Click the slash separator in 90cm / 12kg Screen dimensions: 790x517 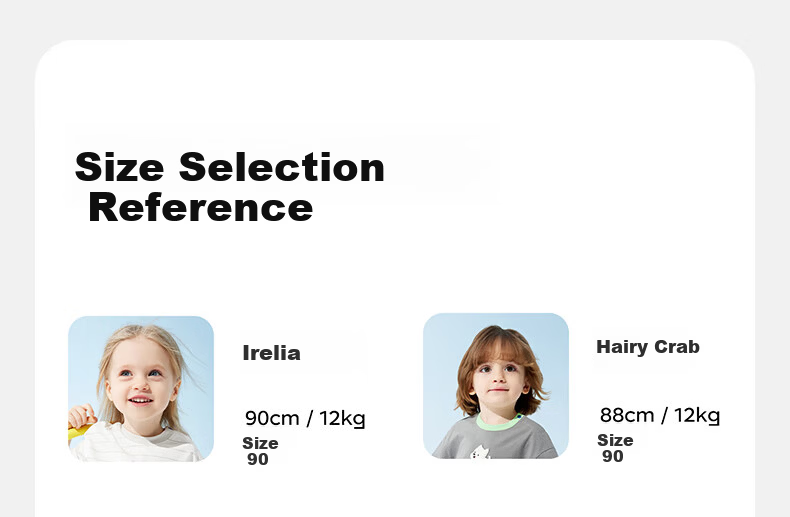[309, 418]
